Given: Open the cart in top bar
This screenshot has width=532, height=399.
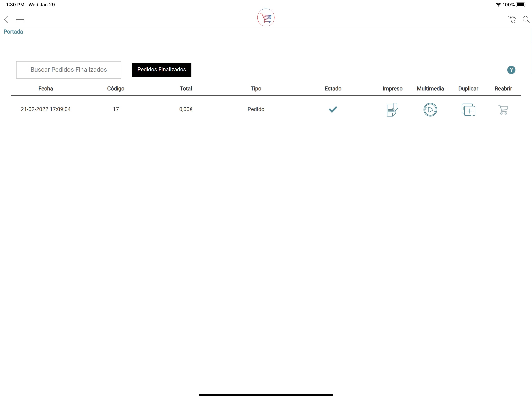Looking at the screenshot, I should click(512, 19).
